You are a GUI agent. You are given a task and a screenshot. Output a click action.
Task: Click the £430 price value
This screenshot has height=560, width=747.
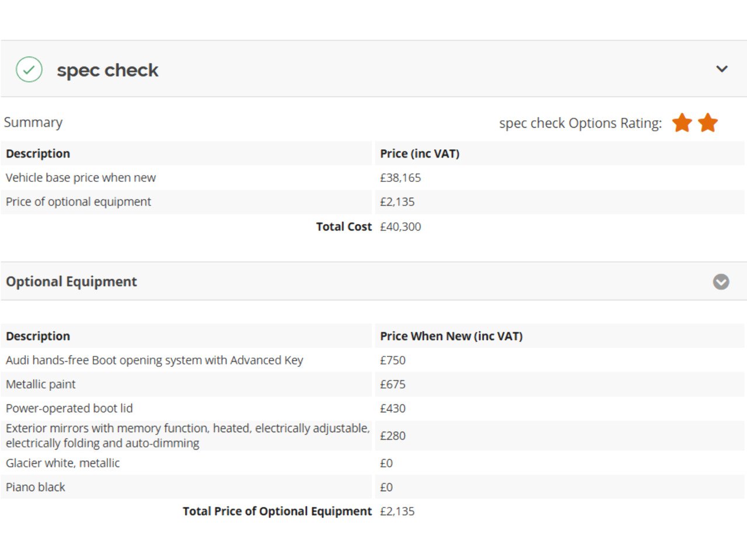393,408
